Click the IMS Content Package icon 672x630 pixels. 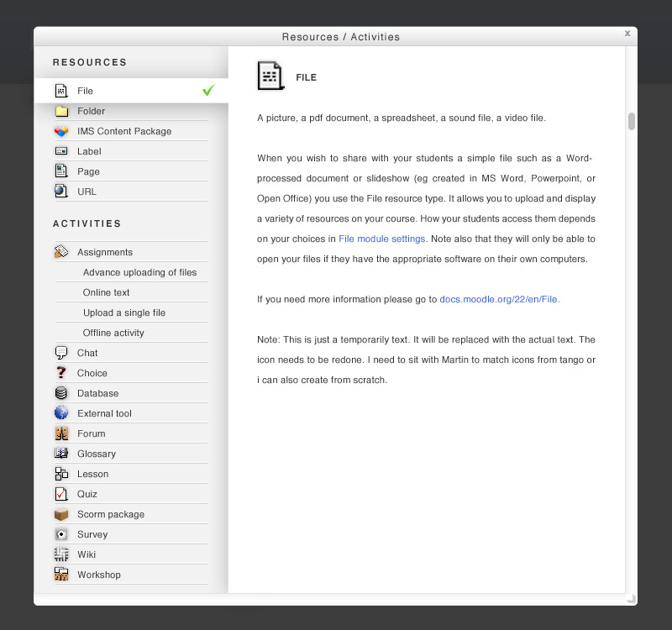[x=61, y=131]
